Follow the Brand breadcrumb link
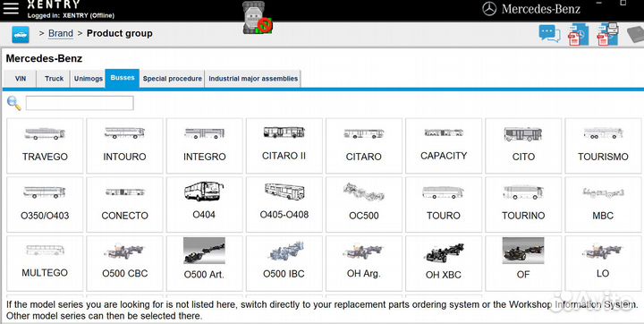644x324 pixels. tap(61, 33)
